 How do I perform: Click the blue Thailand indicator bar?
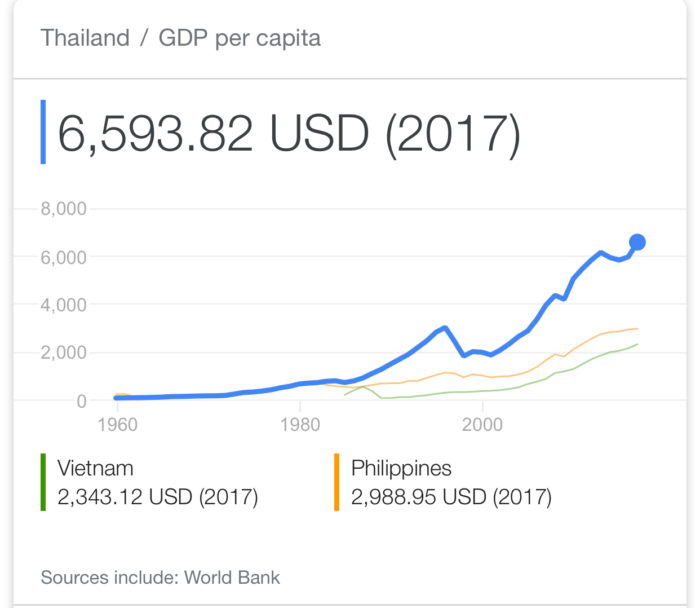43,132
